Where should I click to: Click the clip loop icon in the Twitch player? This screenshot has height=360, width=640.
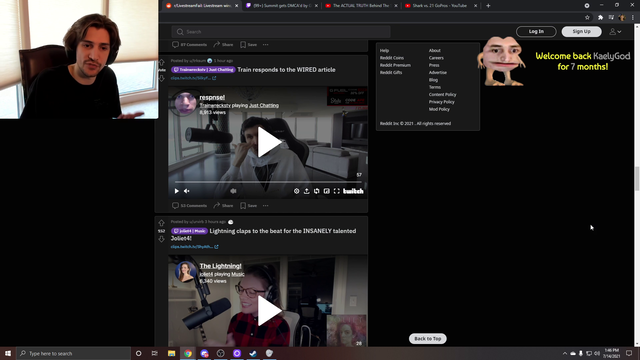[x=317, y=191]
